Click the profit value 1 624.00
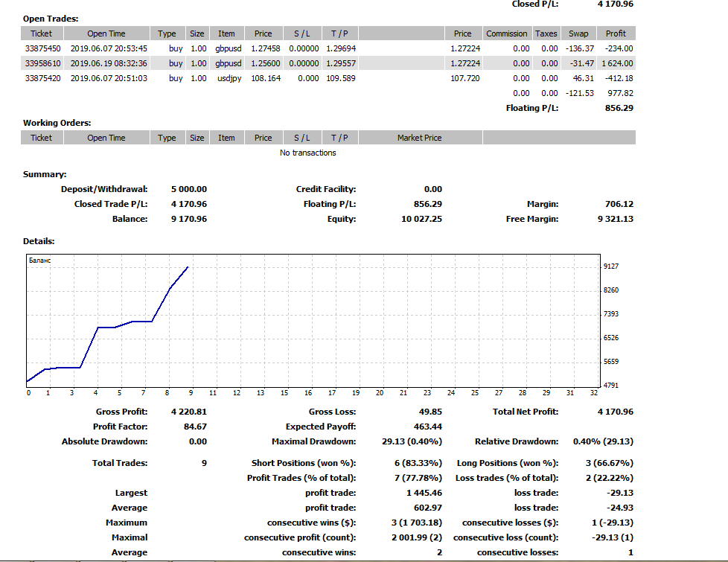Screen dimensions: 728x562 (617, 63)
